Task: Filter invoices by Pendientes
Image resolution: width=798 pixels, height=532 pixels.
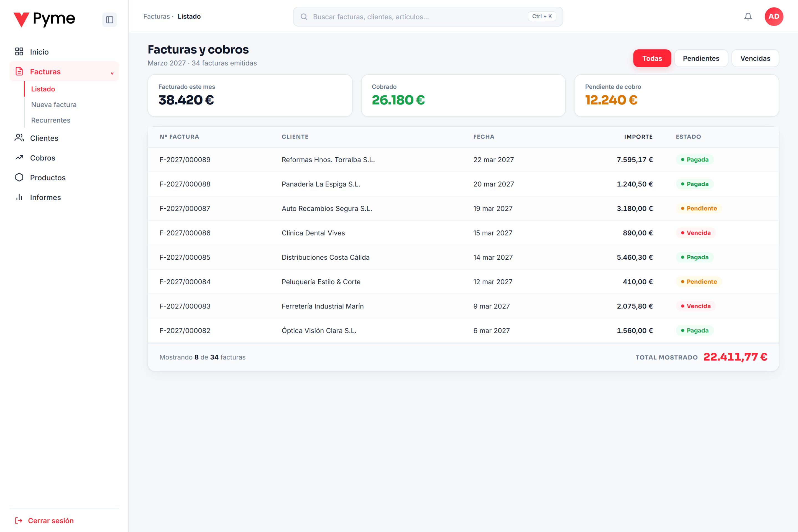Action: [x=701, y=58]
